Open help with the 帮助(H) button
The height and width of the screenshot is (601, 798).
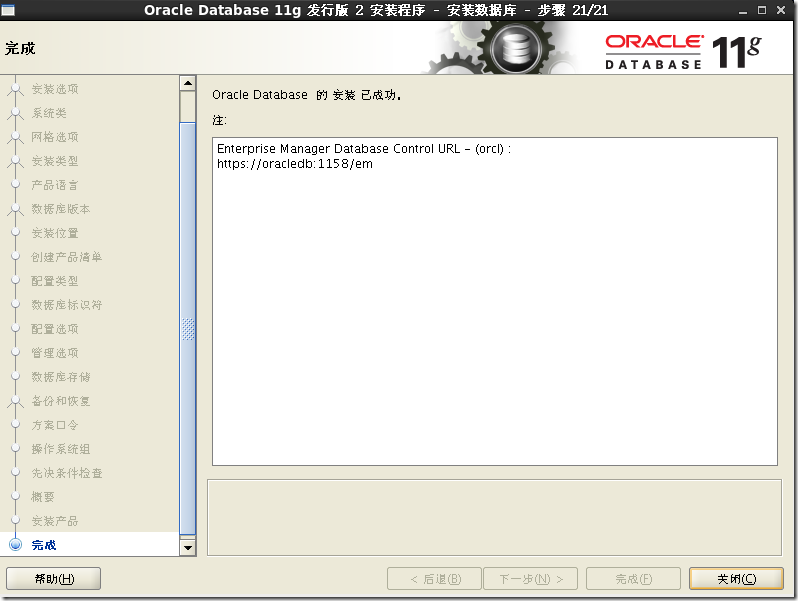click(x=53, y=579)
